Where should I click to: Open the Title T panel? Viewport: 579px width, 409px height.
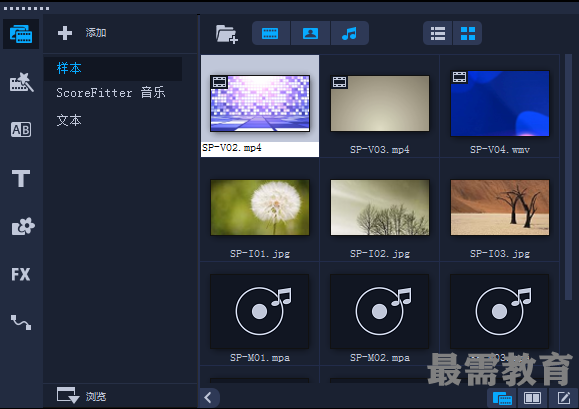(x=21, y=178)
